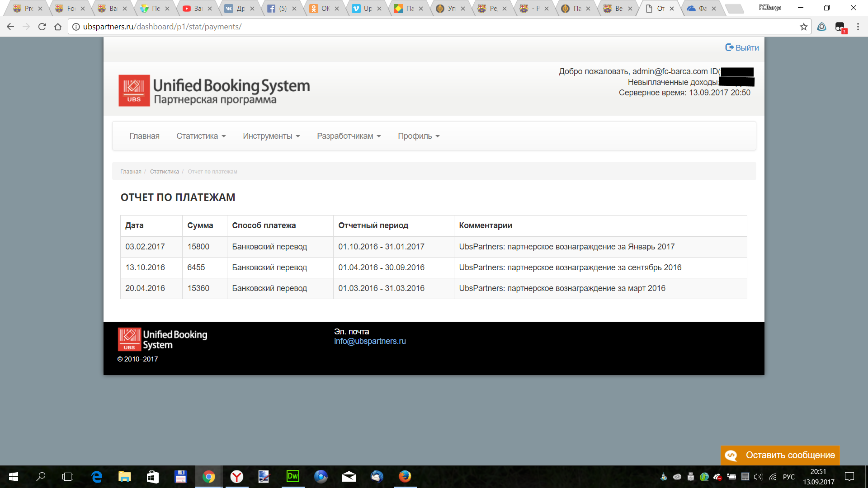Click the browser home icon
868x488 pixels.
point(58,27)
